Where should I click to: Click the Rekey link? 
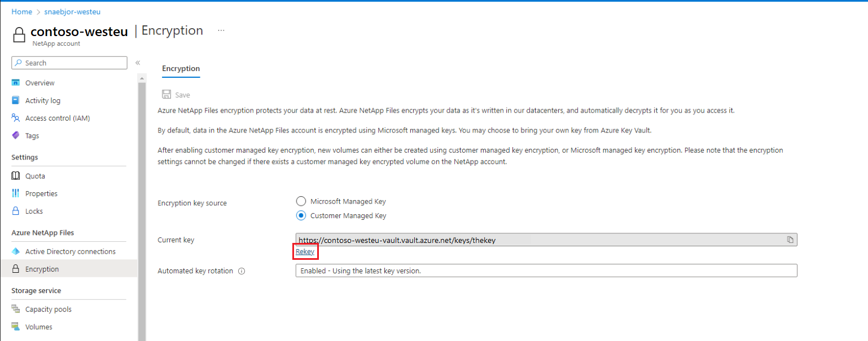[x=305, y=251]
